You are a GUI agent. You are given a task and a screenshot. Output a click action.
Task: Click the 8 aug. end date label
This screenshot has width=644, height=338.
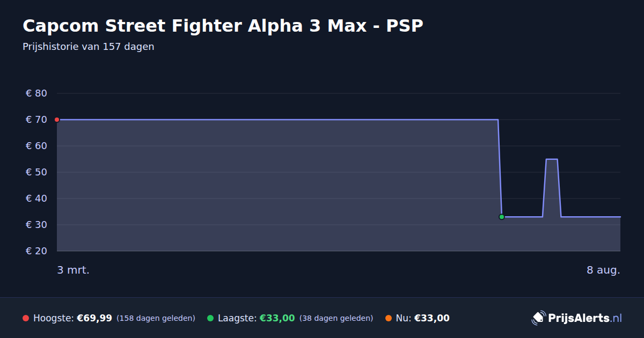[x=603, y=270]
